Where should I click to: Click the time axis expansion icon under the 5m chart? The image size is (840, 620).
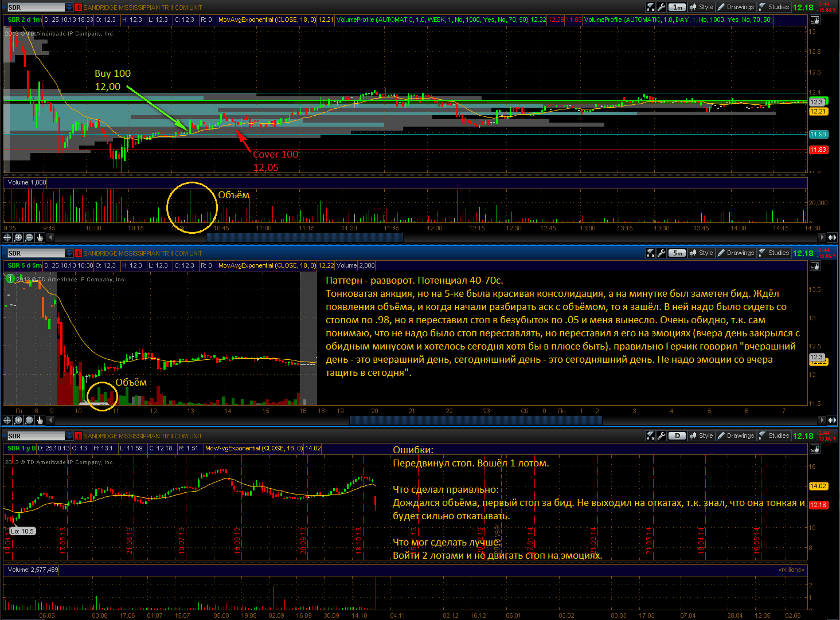pyautogui.click(x=831, y=420)
